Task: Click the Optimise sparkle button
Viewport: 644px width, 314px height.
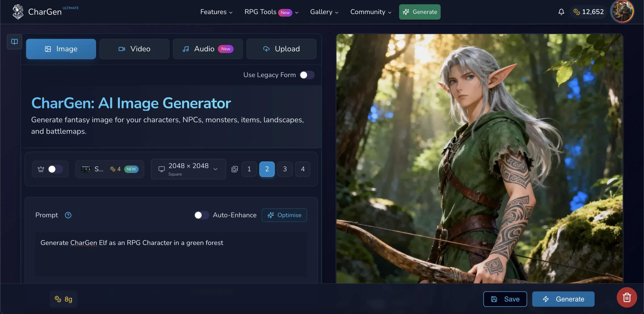Action: [284, 215]
